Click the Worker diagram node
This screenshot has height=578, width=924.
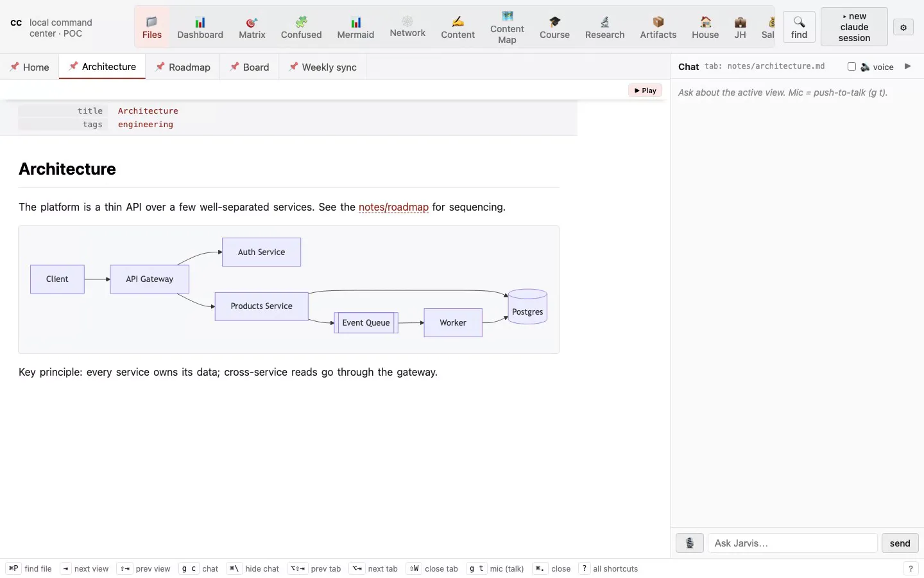tap(453, 322)
